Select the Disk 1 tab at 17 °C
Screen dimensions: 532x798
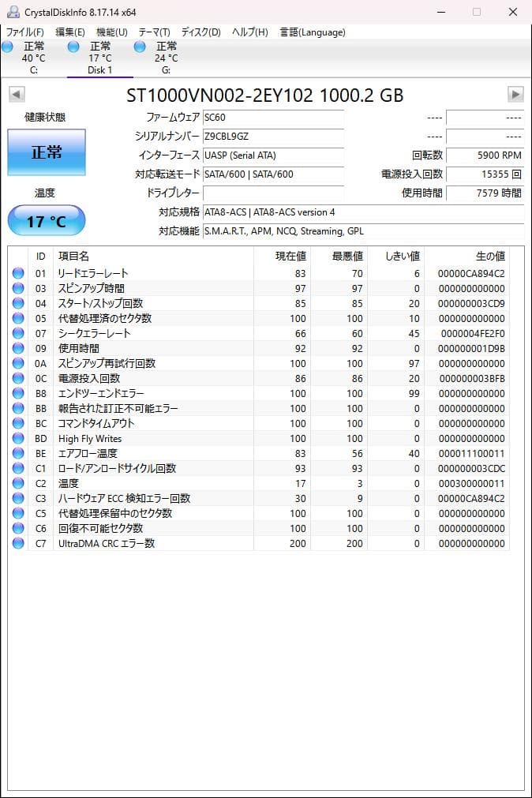tap(99, 58)
